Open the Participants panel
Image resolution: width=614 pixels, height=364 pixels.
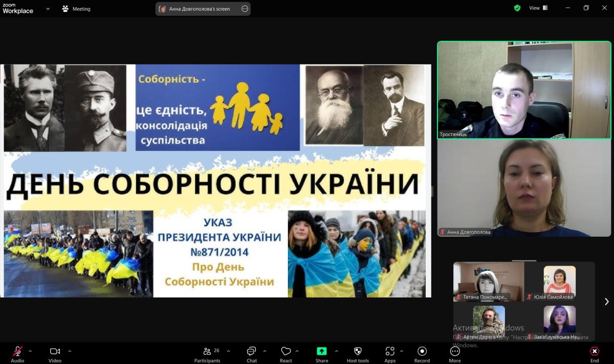pyautogui.click(x=207, y=352)
